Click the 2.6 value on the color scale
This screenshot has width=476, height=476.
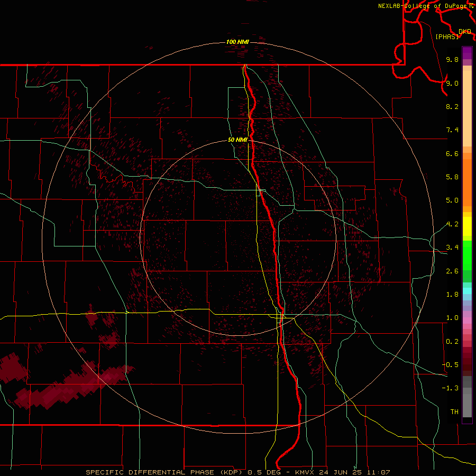pyautogui.click(x=452, y=271)
